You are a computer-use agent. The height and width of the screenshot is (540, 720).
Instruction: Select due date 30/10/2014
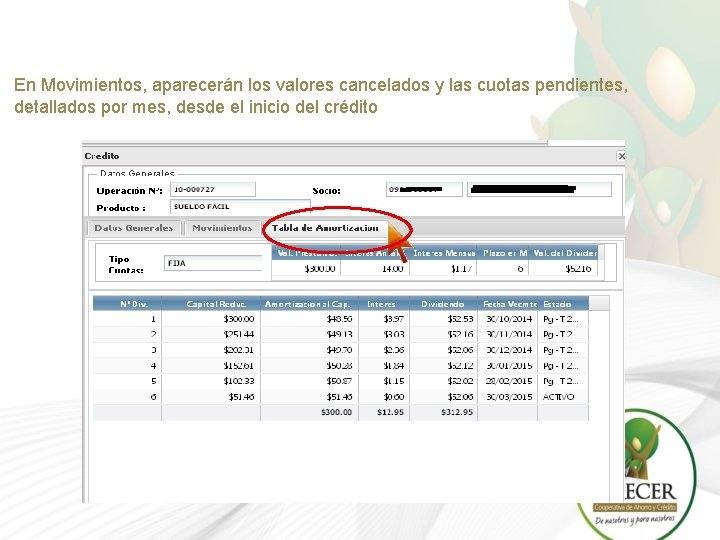pos(508,319)
